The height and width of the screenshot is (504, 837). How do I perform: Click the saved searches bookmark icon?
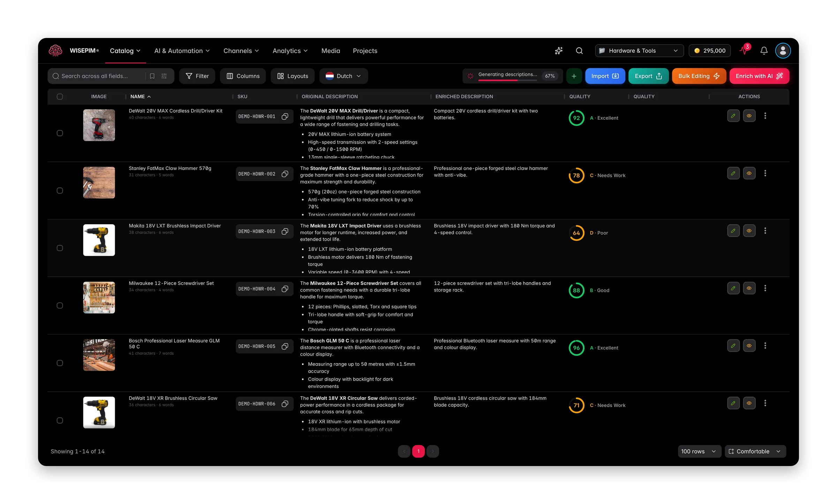coord(152,76)
